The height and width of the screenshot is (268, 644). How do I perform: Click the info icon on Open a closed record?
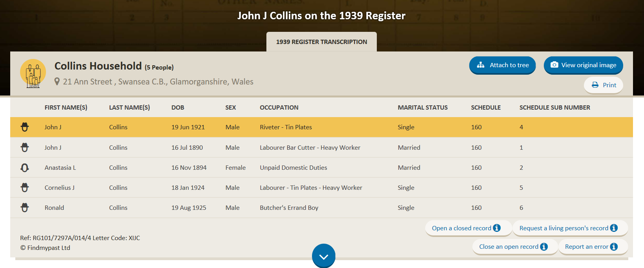point(497,228)
